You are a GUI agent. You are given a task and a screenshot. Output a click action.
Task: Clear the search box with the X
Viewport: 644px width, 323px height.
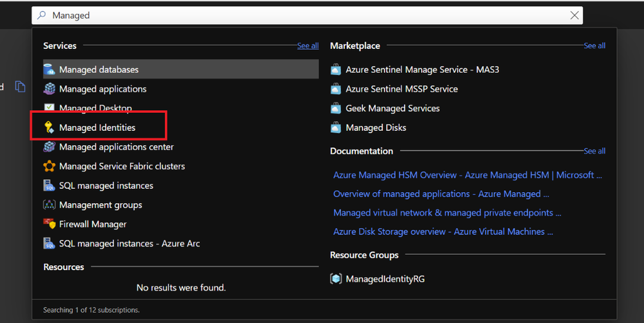click(574, 15)
